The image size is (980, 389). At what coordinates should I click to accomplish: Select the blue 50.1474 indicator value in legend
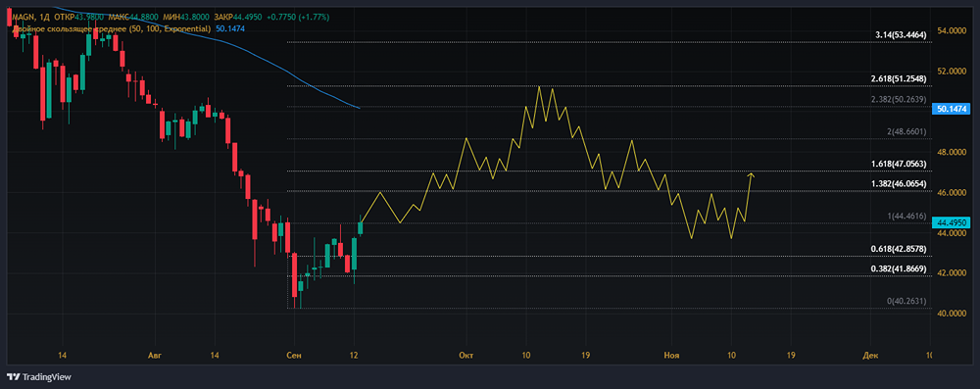(x=230, y=28)
